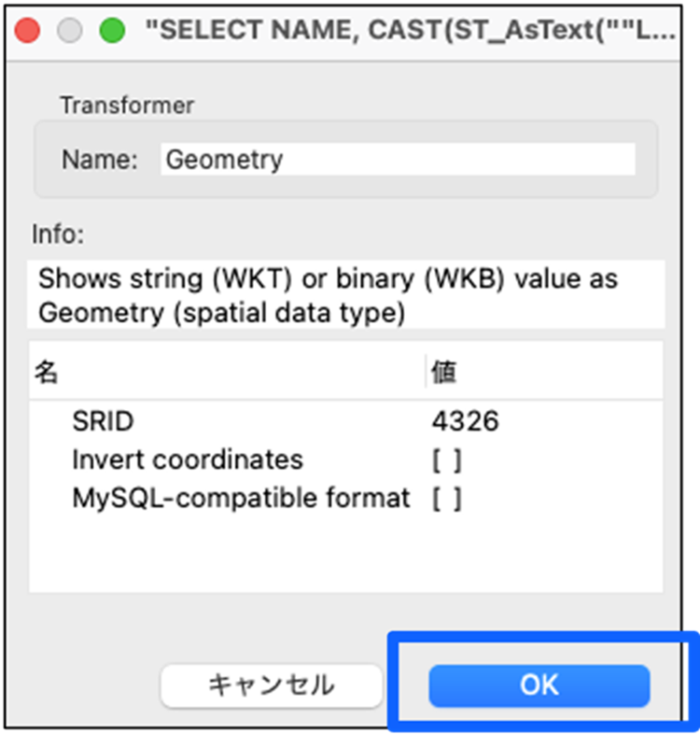Focus the Name field containing Geometry
The height and width of the screenshot is (735, 700).
click(398, 160)
